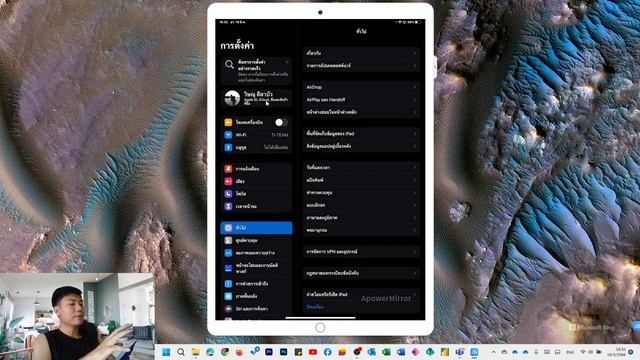
Task: Expand the About row chevron
Action: (415, 53)
